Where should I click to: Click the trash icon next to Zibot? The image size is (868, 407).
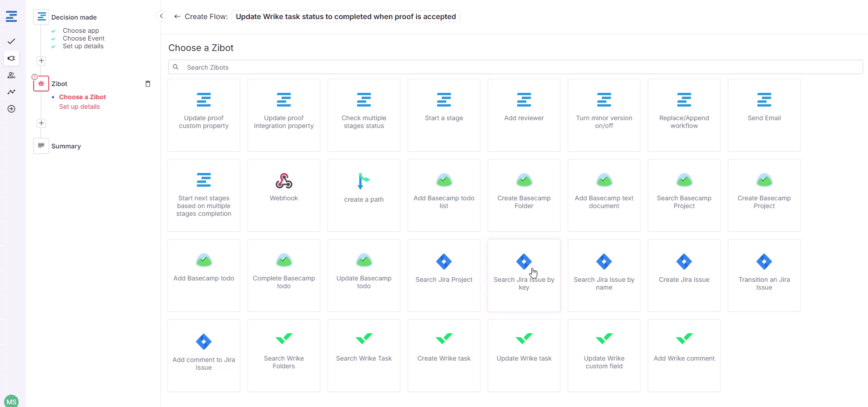(x=147, y=84)
